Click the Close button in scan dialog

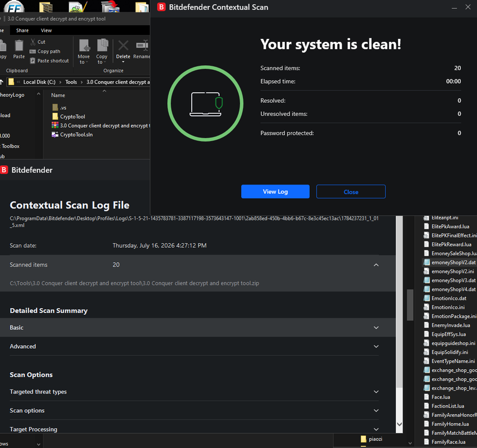[351, 192]
